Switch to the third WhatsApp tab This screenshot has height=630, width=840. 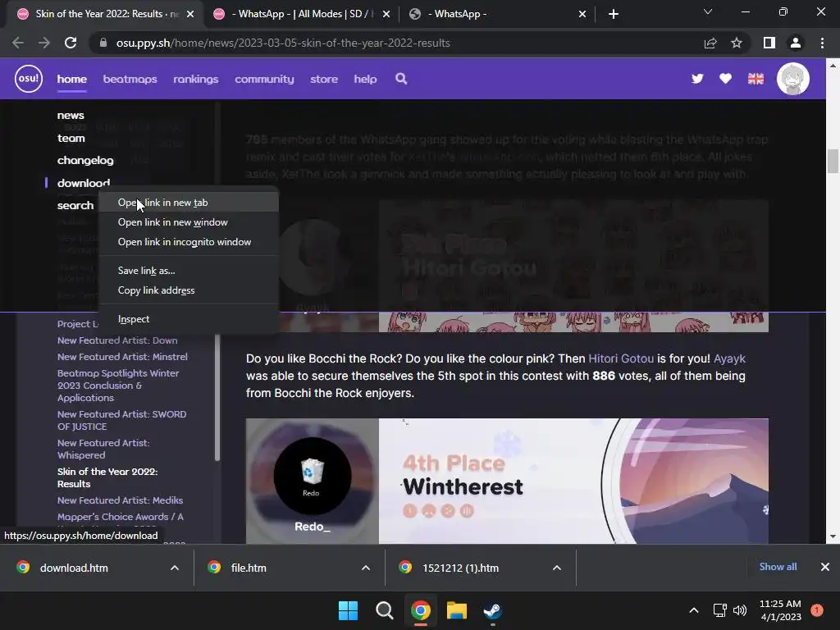pyautogui.click(x=498, y=14)
